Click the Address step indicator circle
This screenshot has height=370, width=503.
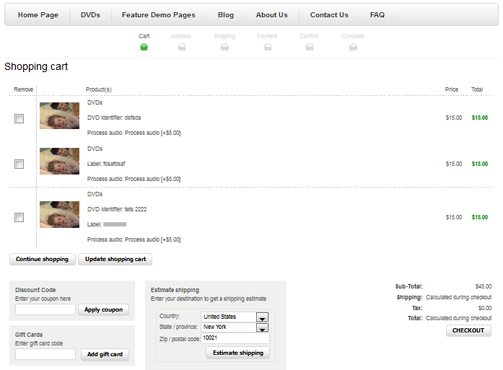[182, 47]
